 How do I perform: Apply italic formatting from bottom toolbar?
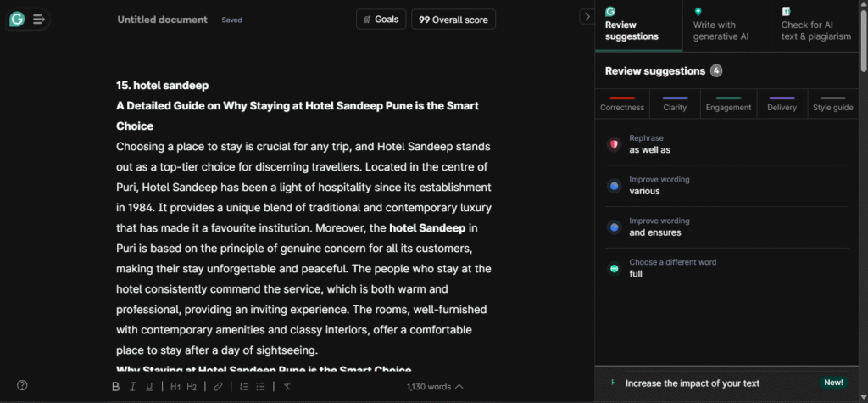tap(133, 387)
